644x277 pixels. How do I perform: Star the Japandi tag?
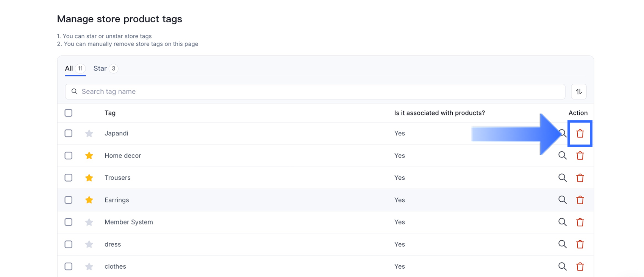click(89, 134)
